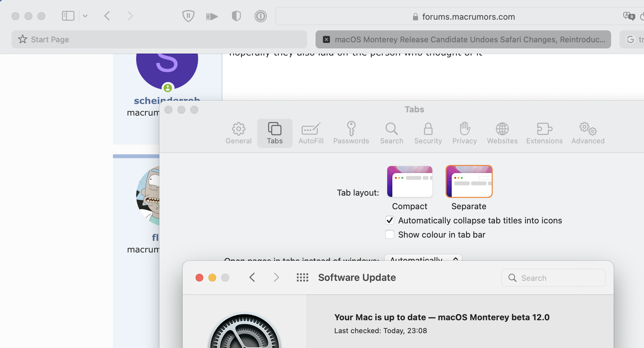Uncheck Automatically collapse tab titles into icons
Screen dimensions: 644x348
point(390,220)
